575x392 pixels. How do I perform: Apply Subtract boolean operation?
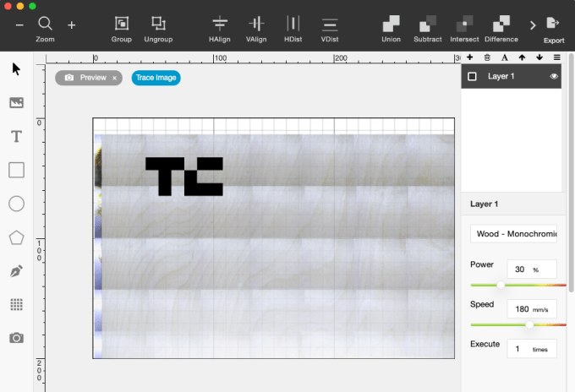tap(428, 29)
